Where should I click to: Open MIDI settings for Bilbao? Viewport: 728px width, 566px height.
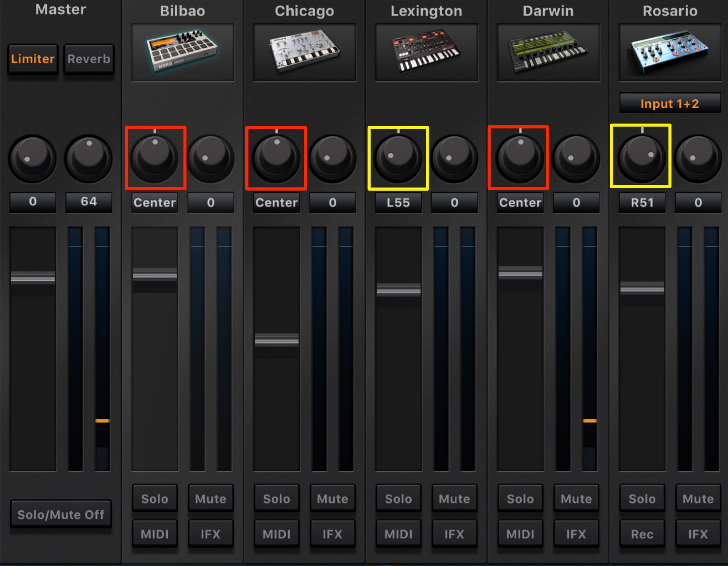click(x=155, y=534)
